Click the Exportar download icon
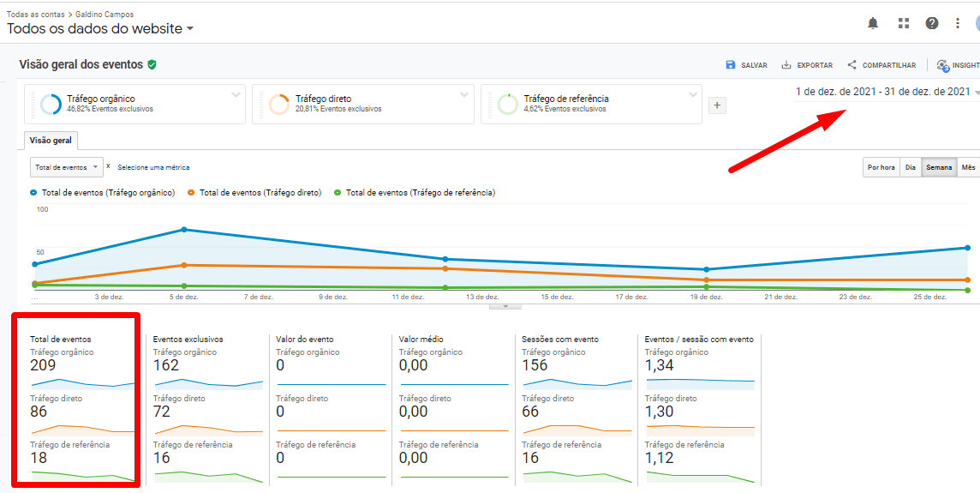The width and height of the screenshot is (980, 493). coord(786,65)
